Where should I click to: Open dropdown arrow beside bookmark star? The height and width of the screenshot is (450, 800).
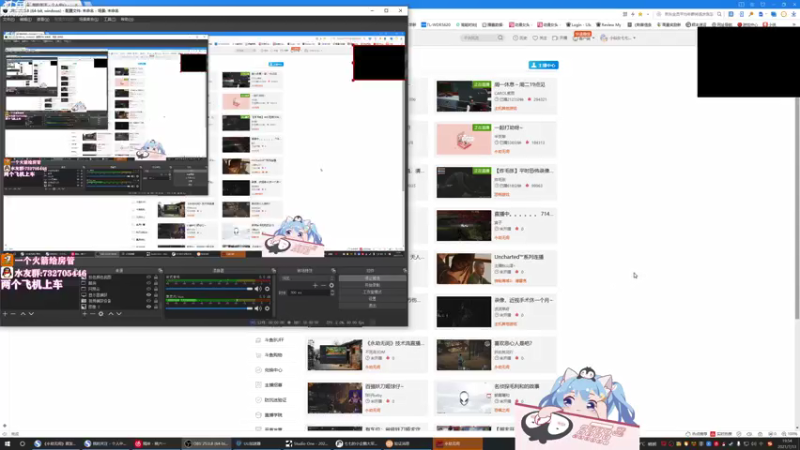click(x=647, y=14)
